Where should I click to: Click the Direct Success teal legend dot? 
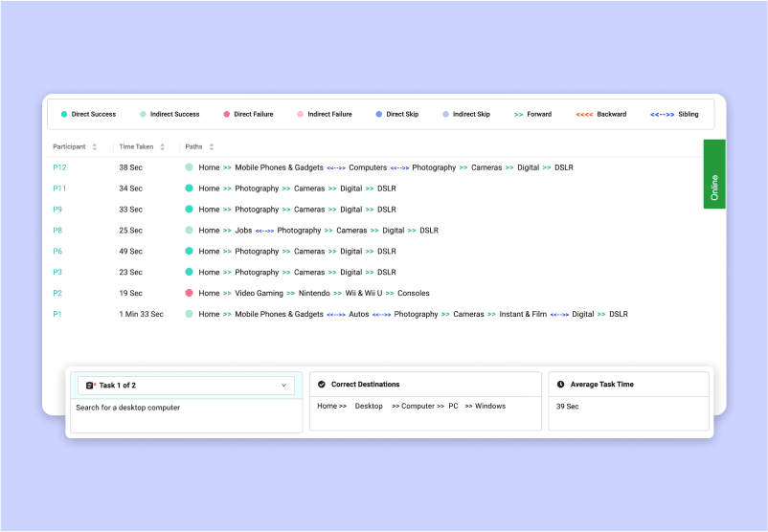pyautogui.click(x=64, y=114)
